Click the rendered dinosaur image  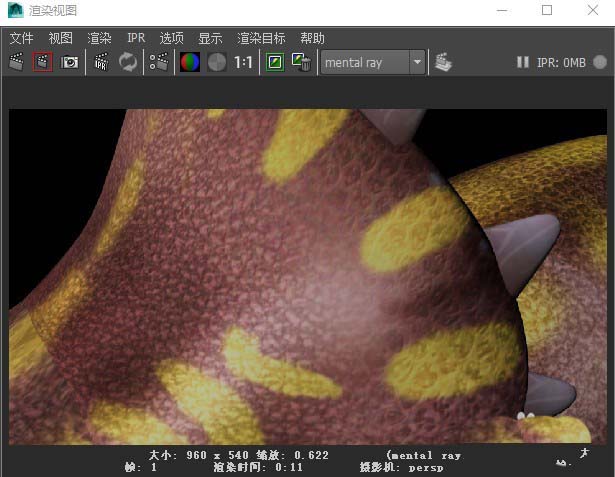(308, 277)
